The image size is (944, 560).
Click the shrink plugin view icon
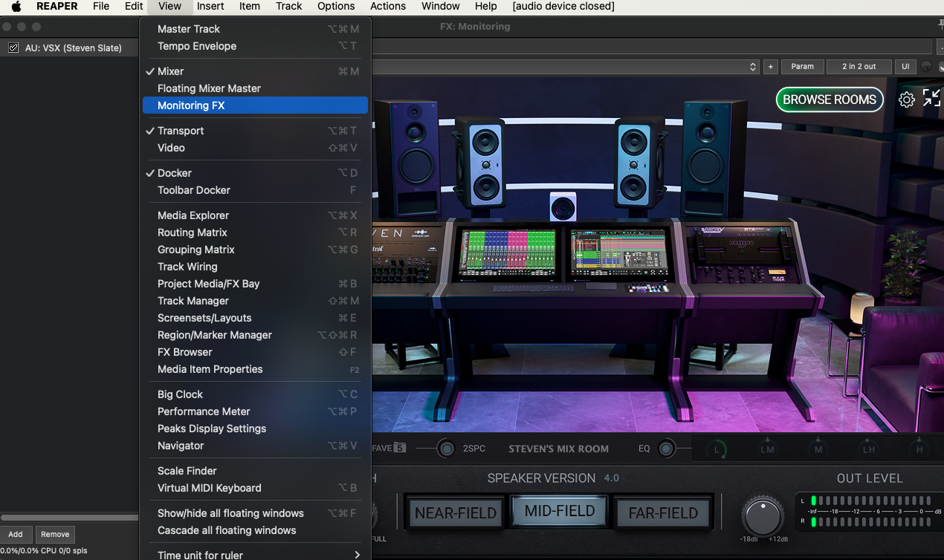(931, 98)
